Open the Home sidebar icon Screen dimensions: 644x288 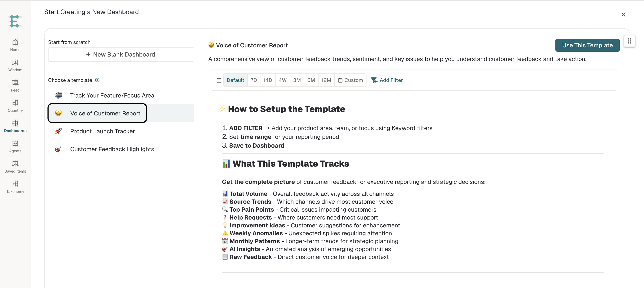15,42
